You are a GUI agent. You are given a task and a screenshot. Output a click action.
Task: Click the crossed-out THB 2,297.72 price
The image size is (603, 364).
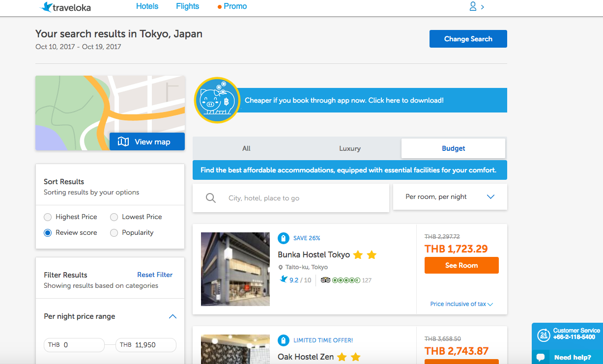[x=442, y=236]
